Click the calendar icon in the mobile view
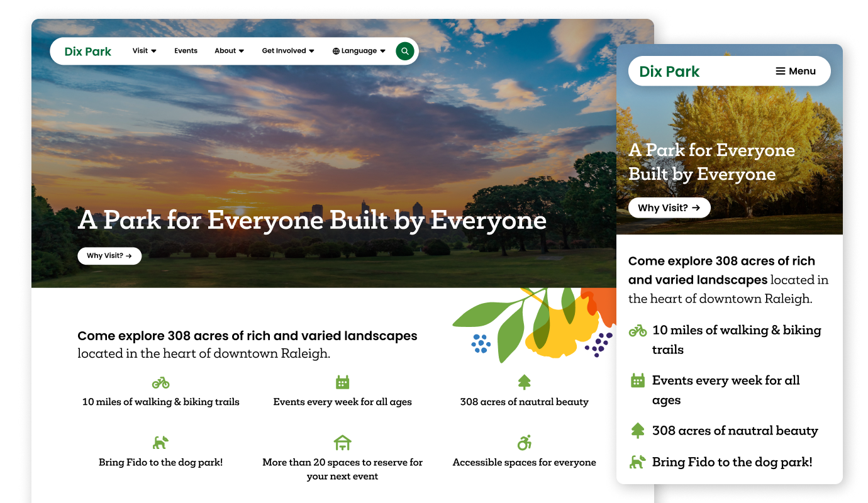 [638, 380]
